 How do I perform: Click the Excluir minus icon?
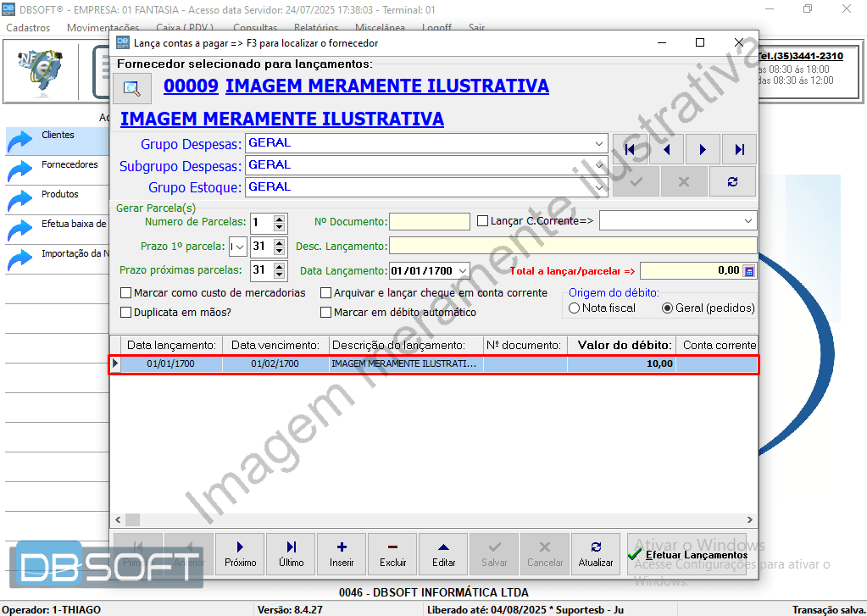coord(392,553)
